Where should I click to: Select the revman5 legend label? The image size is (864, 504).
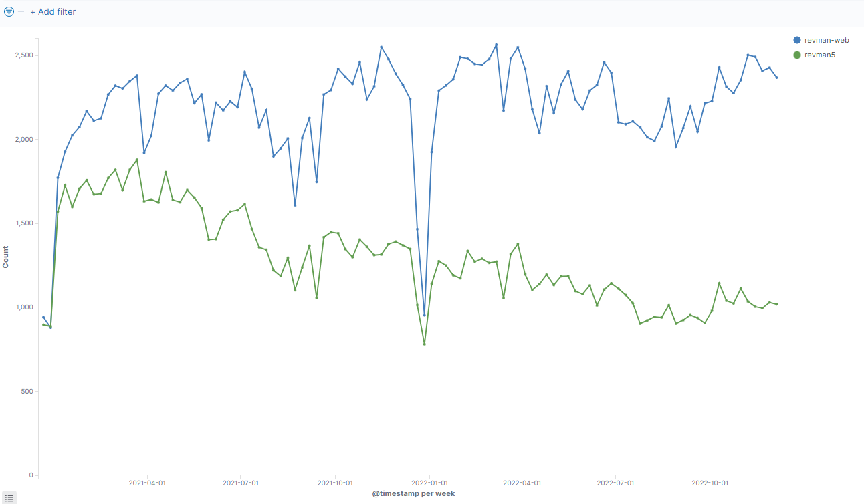819,55
